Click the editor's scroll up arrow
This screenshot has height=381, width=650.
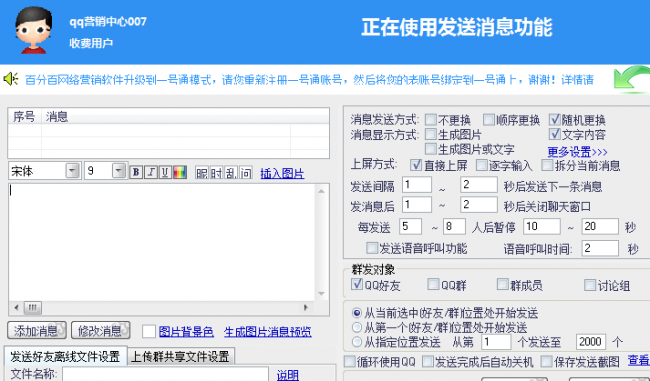tap(321, 191)
